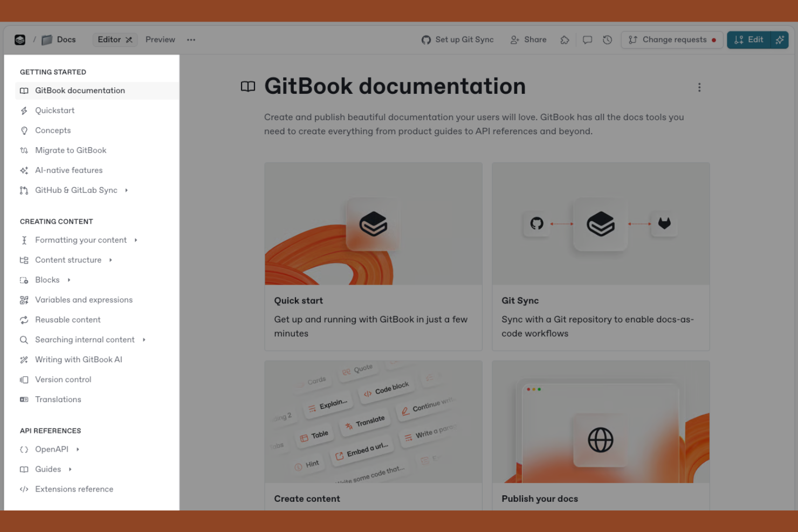798x532 pixels.
Task: Click the Formatting your content cursor icon
Action: 24,240
